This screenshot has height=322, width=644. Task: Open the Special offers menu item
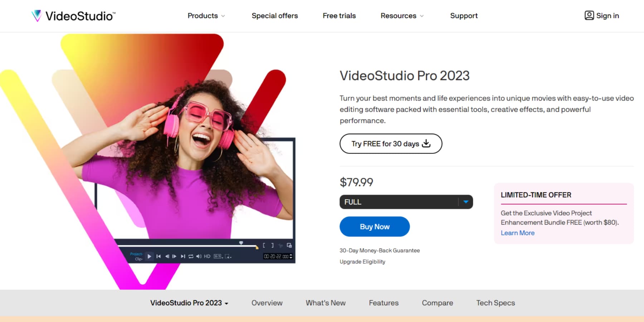coord(275,16)
